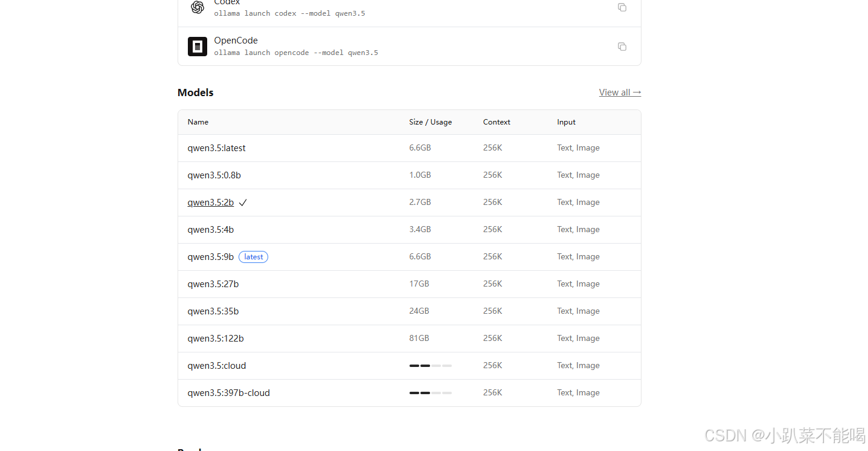868x451 pixels.
Task: Open the qwen3.5:397b-cloud model
Action: [x=229, y=393]
